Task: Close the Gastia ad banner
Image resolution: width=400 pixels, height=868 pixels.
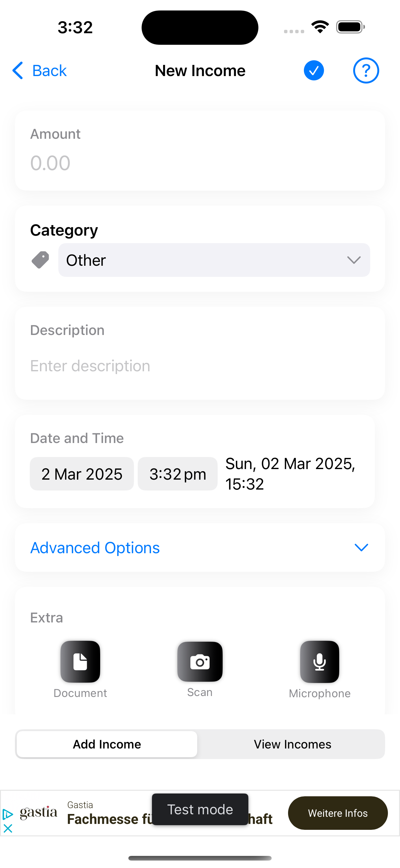Action: pyautogui.click(x=7, y=828)
